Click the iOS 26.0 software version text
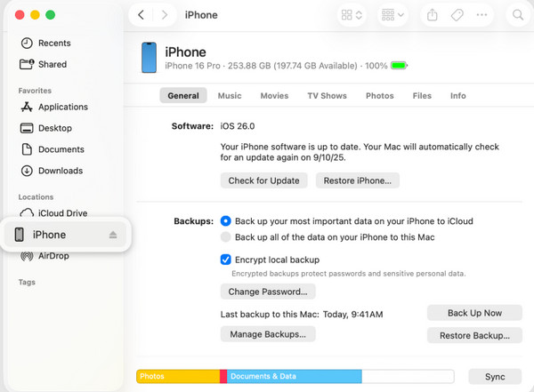The height and width of the screenshot is (392, 534). (238, 126)
